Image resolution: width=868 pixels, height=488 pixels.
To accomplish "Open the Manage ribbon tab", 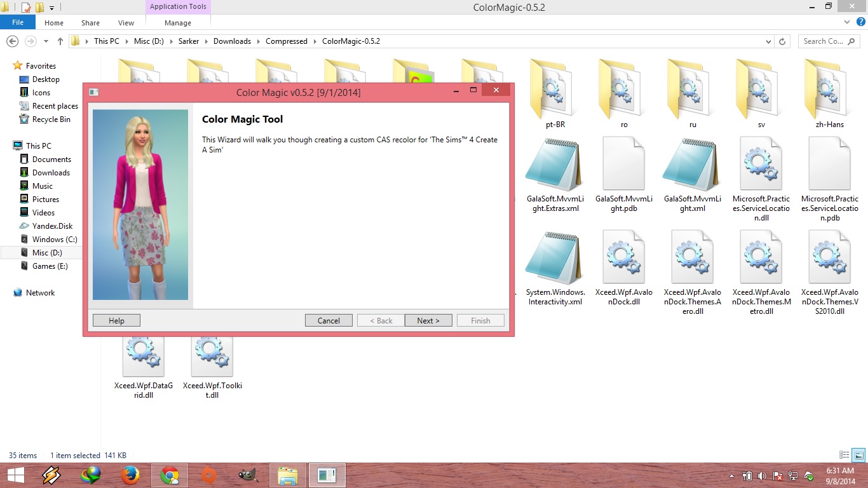I will 178,23.
